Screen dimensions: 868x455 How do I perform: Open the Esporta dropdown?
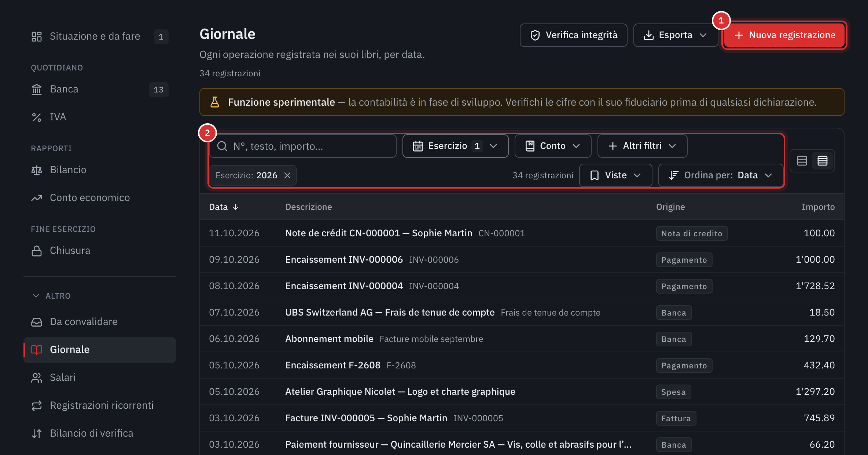pyautogui.click(x=675, y=35)
